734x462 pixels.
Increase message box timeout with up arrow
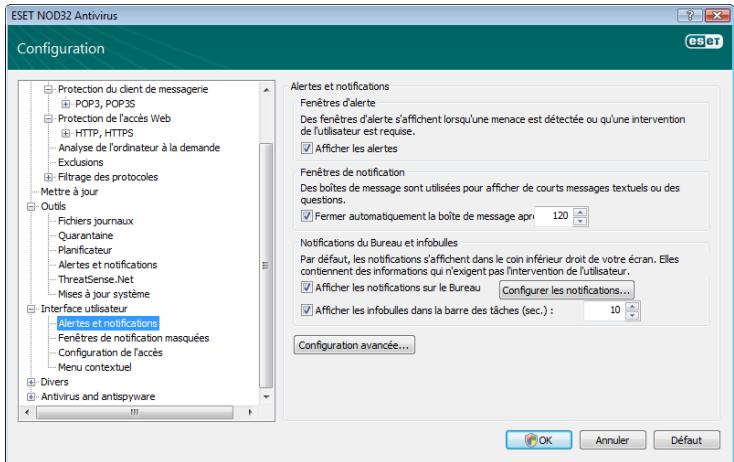pyautogui.click(x=580, y=212)
